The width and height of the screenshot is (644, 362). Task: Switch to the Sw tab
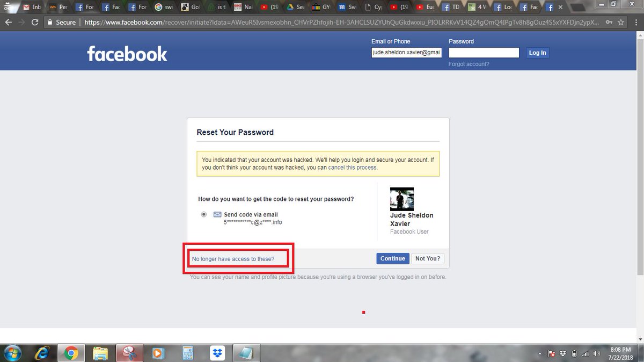[x=348, y=8]
